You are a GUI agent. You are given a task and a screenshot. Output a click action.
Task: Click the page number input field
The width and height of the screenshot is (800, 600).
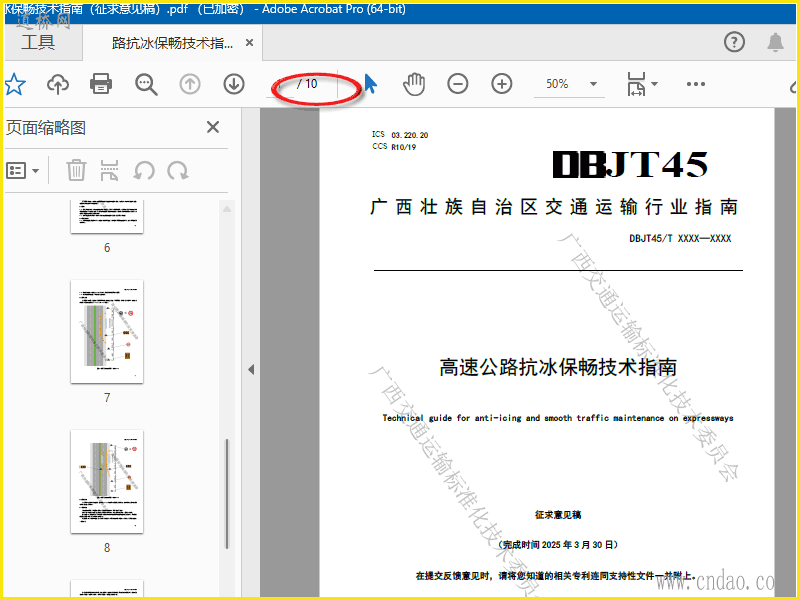(x=282, y=84)
